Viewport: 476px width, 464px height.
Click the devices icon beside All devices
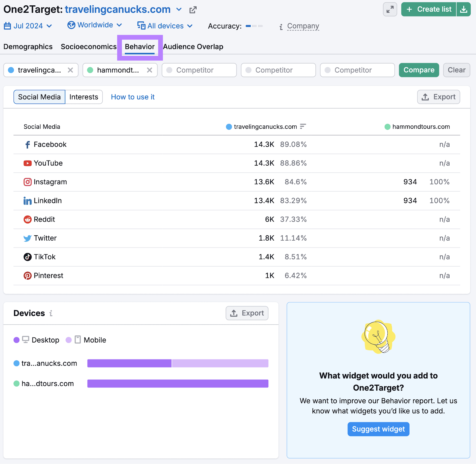pos(141,26)
